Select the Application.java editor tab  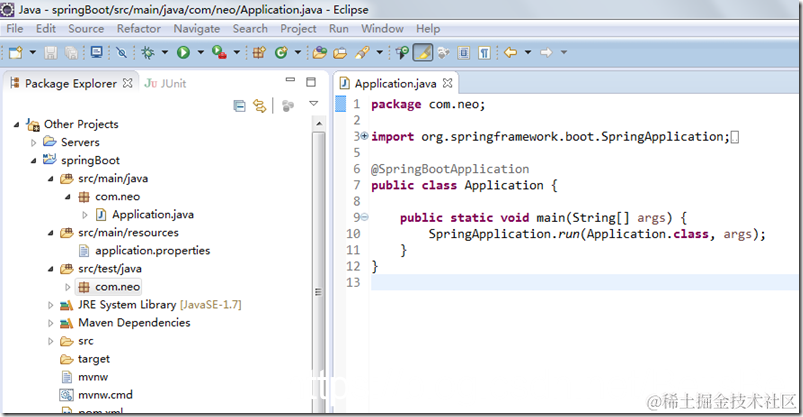pyautogui.click(x=395, y=84)
